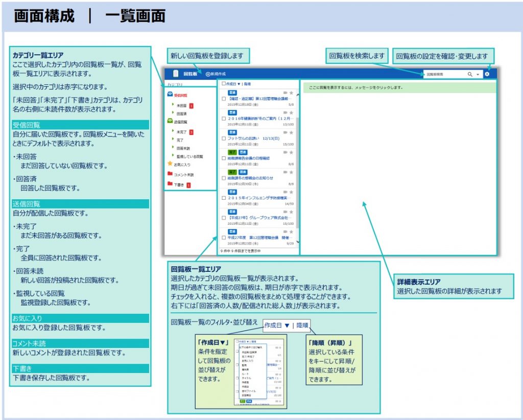523x420 pixels.
Task: Select the 完了 category
Action: click(x=180, y=140)
